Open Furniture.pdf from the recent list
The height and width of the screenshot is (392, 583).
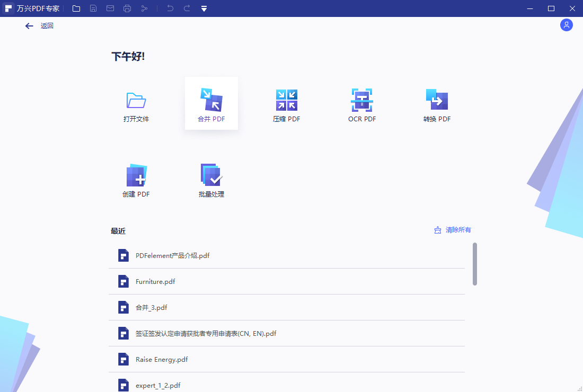click(x=156, y=281)
